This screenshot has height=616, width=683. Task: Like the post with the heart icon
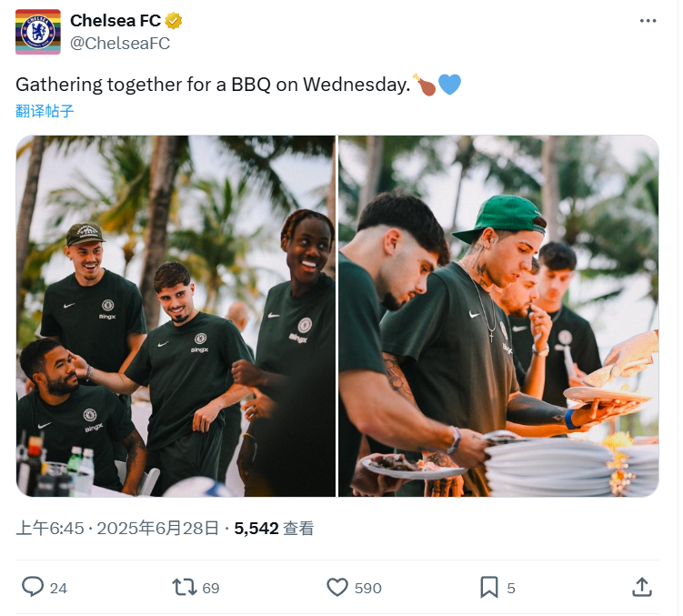337,587
